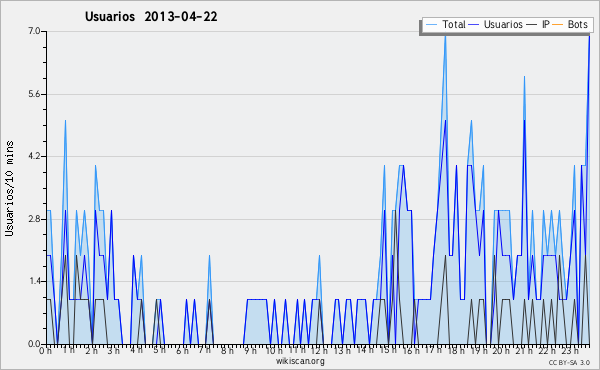Click the light blue Total legend line
Image resolution: width=600 pixels, height=370 pixels.
coord(431,25)
